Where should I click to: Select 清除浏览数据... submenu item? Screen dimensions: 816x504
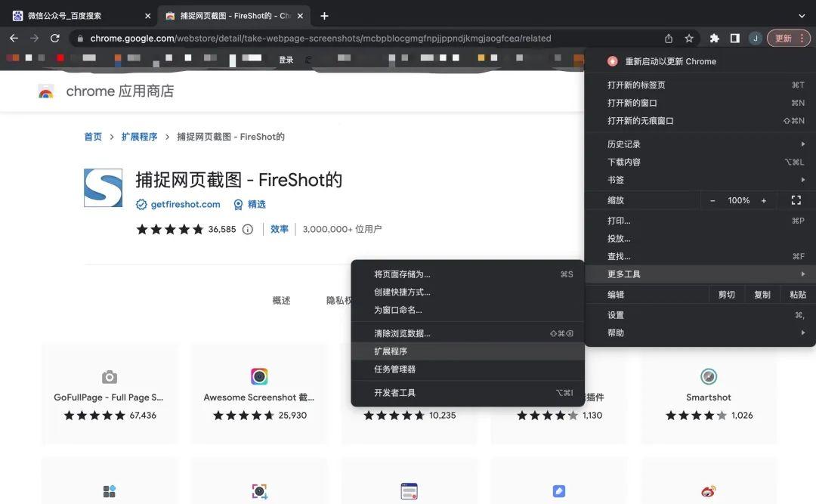(x=468, y=333)
